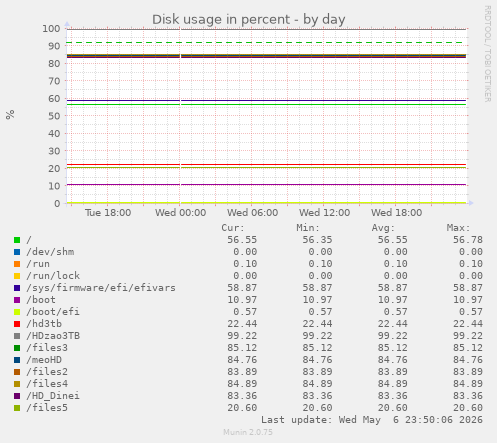497x443 pixels.
Task: Click the olive green /files5 legend swatch
Action: [17, 408]
